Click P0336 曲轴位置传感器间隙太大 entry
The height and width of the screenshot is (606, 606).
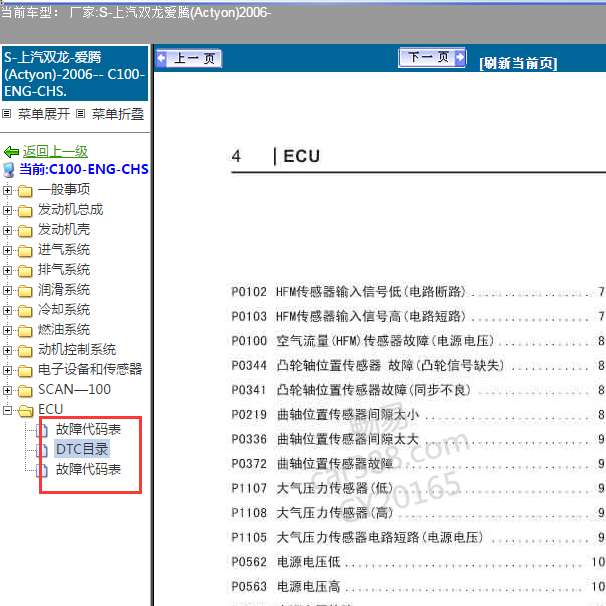tap(417, 439)
